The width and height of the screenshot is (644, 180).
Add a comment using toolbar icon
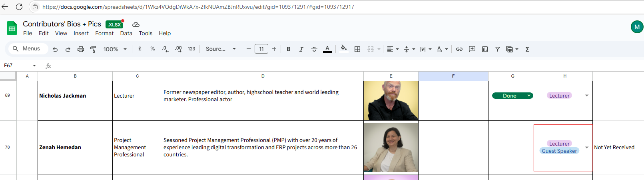pyautogui.click(x=472, y=49)
